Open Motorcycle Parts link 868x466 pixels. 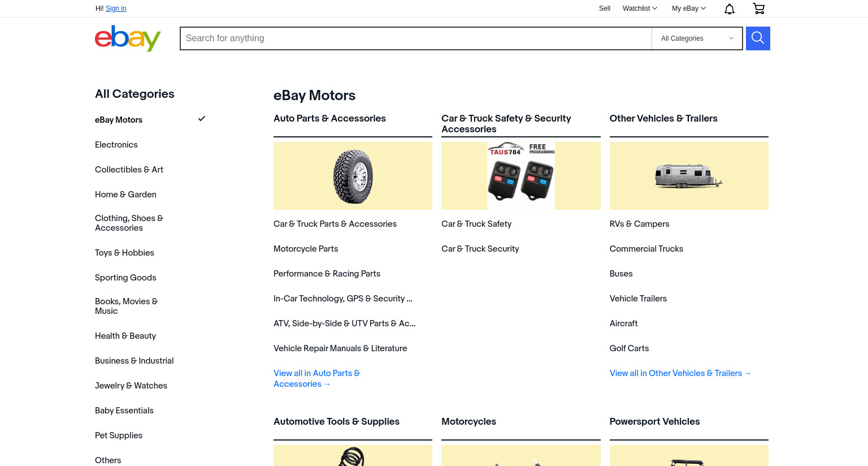pos(306,249)
